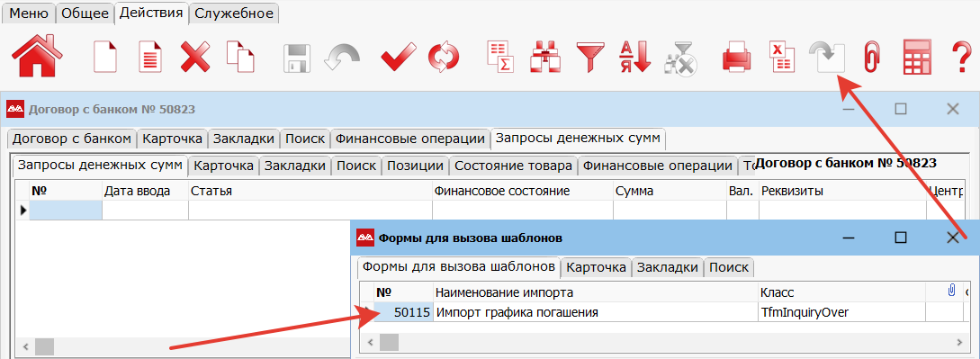Image resolution: width=980 pixels, height=359 pixels.
Task: Open outer Финансовые операции tab
Action: (x=410, y=139)
